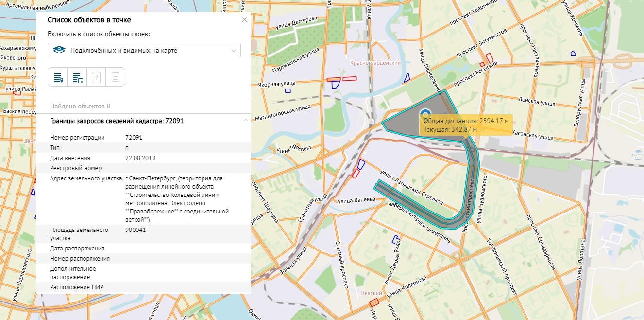Click the layers icon in the dropdown
The width and height of the screenshot is (644, 320).
tap(59, 50)
